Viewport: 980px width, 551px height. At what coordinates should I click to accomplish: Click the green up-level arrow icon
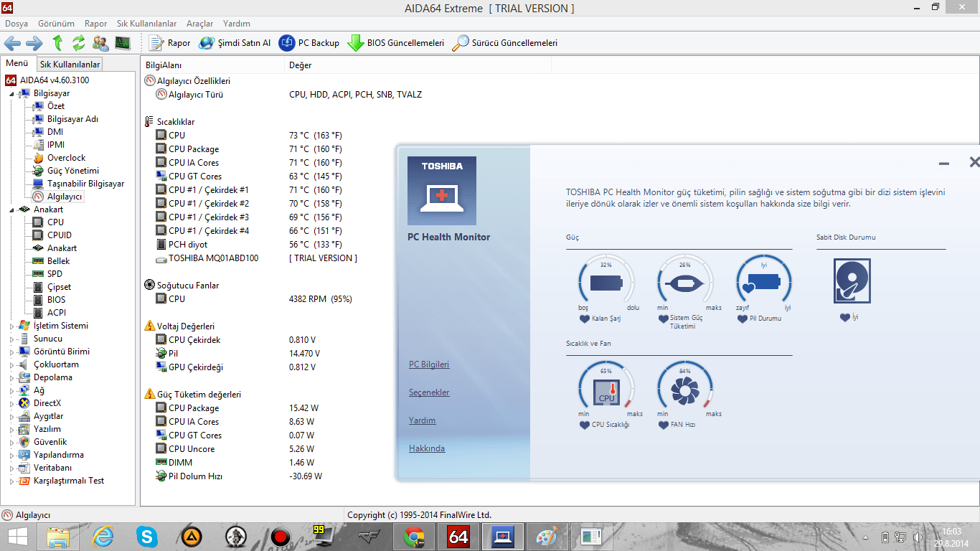[57, 43]
